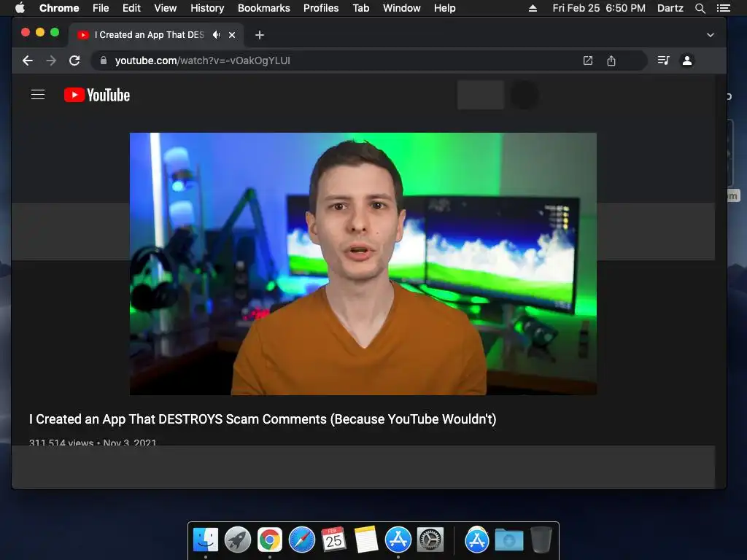Viewport: 747px width, 560px height.
Task: Click the video player frame
Action: [363, 264]
